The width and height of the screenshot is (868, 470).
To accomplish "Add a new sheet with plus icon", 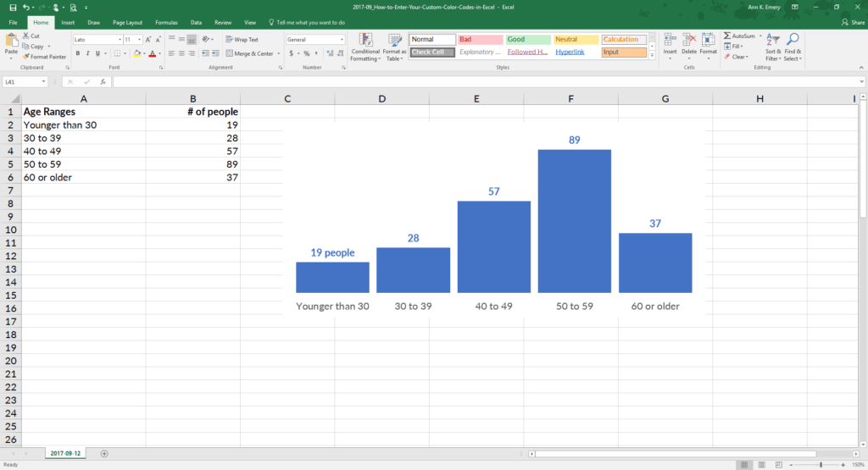I will coord(104,453).
